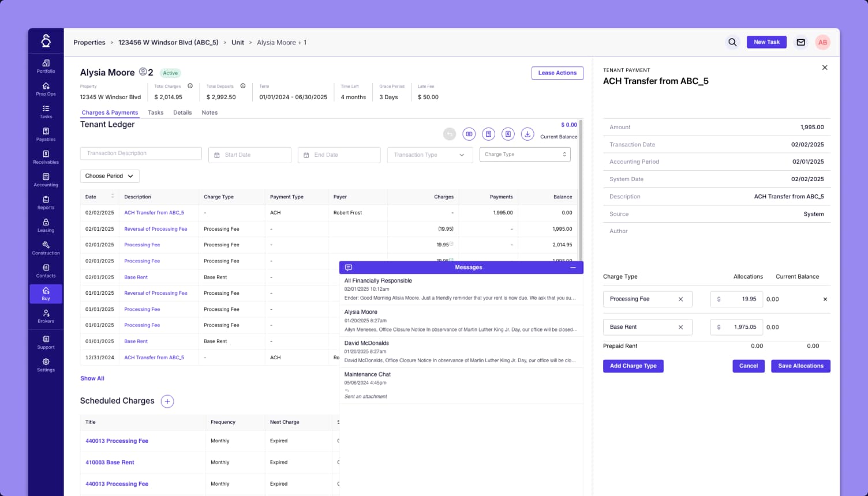Minimize the Messages panel
Image resolution: width=868 pixels, height=496 pixels.
pyautogui.click(x=573, y=267)
